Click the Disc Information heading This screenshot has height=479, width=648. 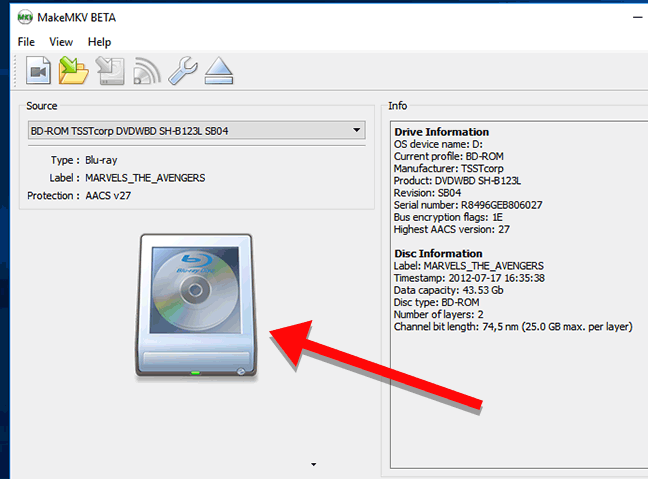438,253
